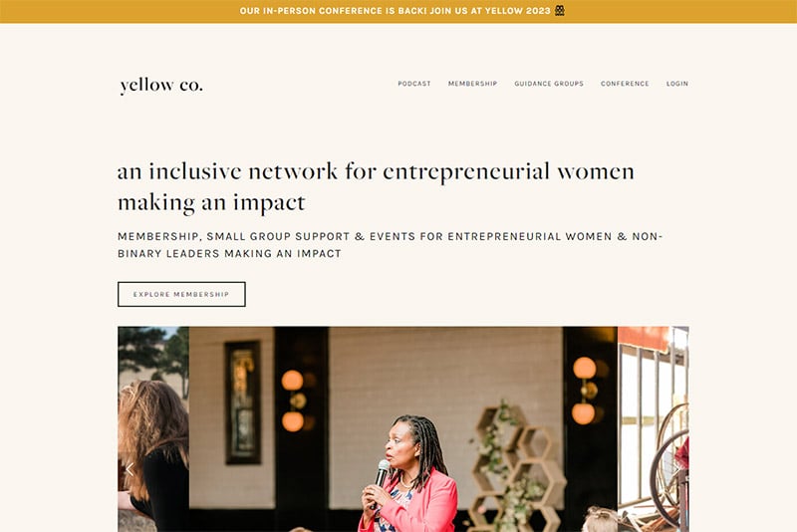The width and height of the screenshot is (797, 532).
Task: Open the Yellow 2023 conference announcement banner
Action: (398, 11)
